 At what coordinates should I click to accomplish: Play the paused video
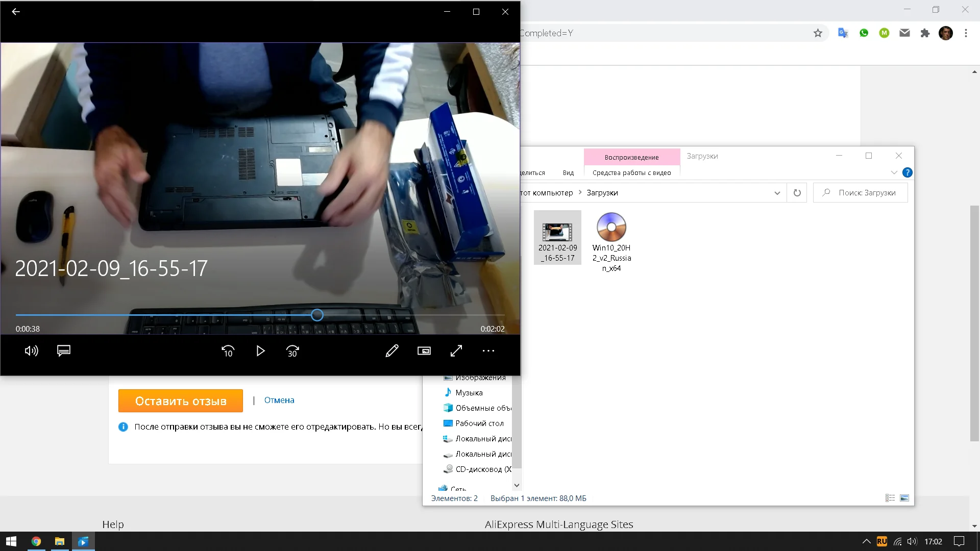[x=260, y=351]
